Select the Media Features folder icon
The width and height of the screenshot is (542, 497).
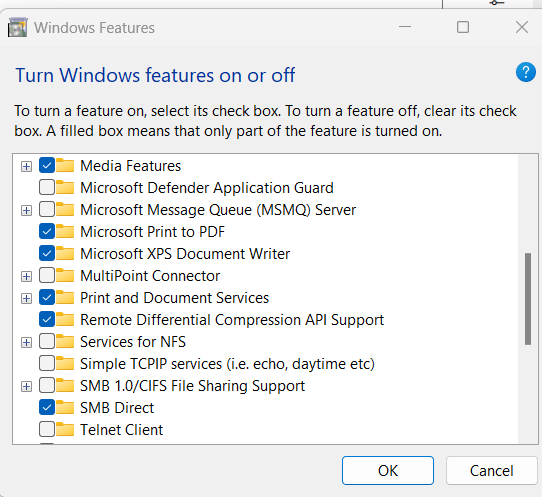point(65,165)
